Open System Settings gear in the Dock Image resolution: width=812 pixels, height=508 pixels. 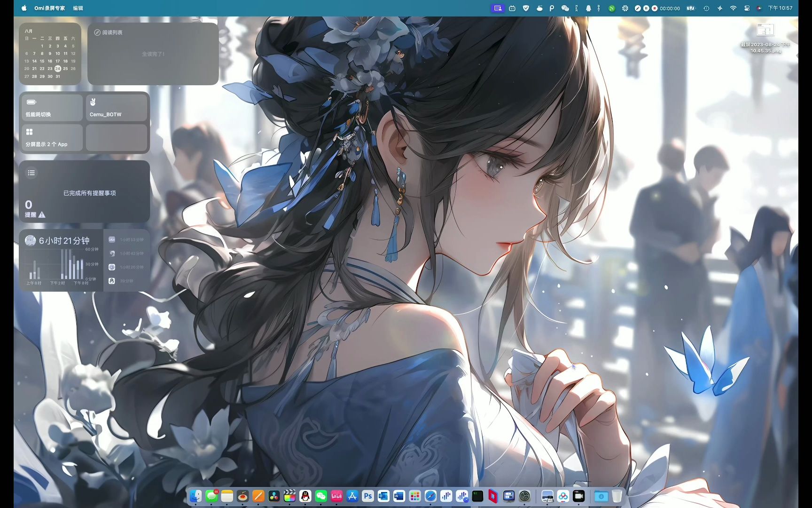[x=524, y=496]
